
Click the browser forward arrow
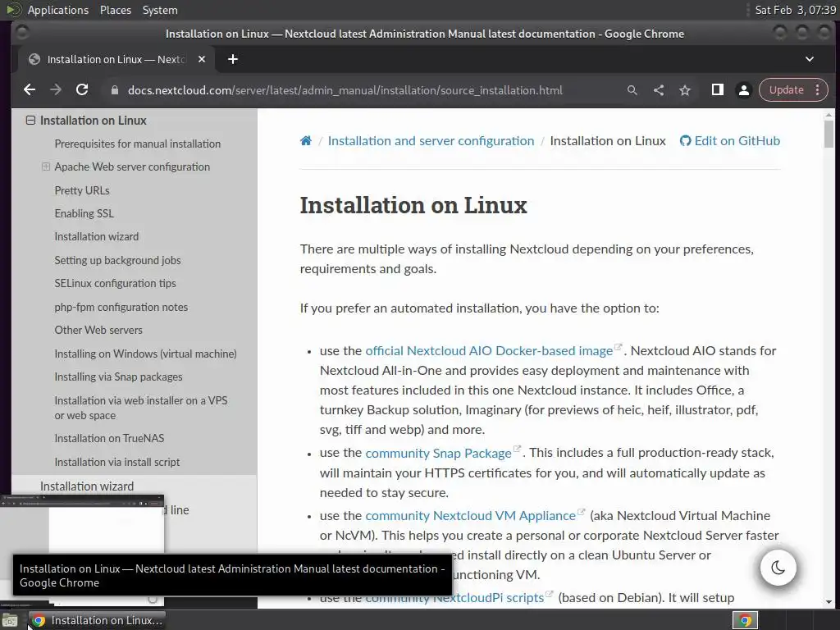pos(56,90)
